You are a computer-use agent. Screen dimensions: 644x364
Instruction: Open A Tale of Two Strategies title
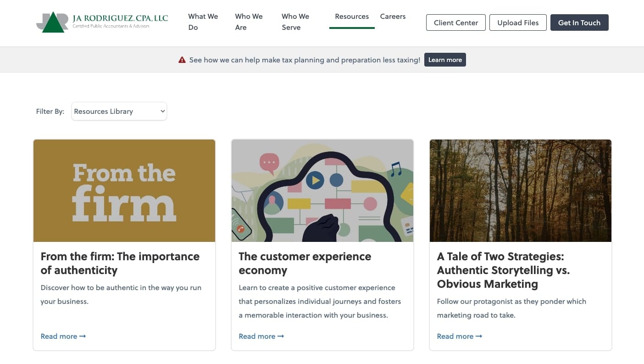point(503,270)
